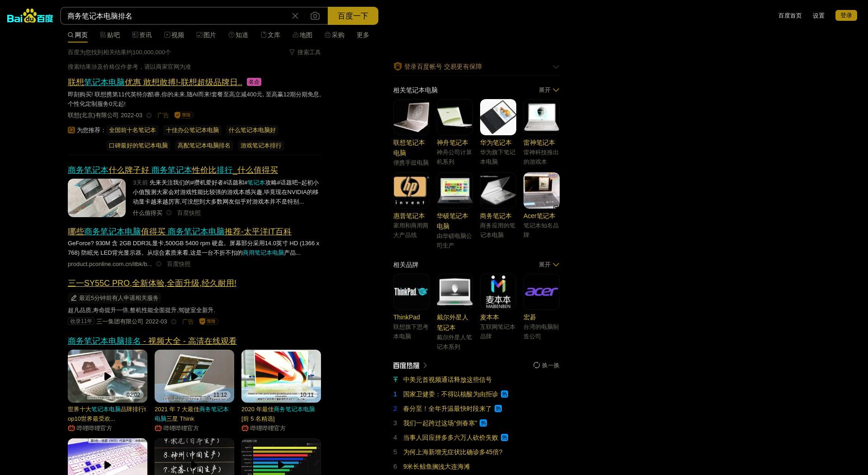Open 商务笔记本 thumbnail

[x=498, y=190]
